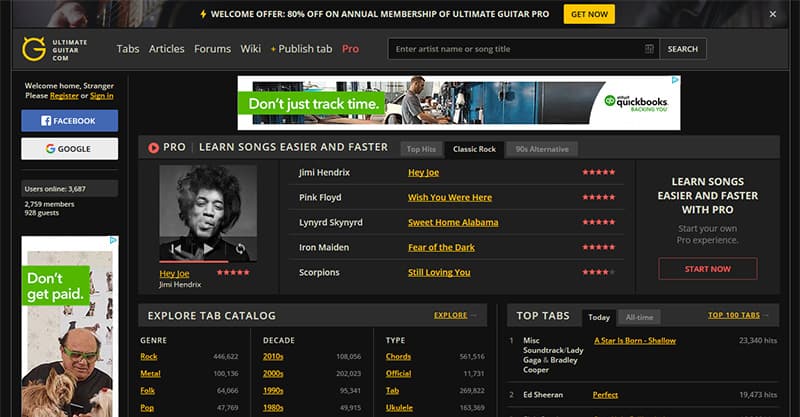Click the SEARCH button
This screenshot has height=417, width=800.
pos(683,49)
